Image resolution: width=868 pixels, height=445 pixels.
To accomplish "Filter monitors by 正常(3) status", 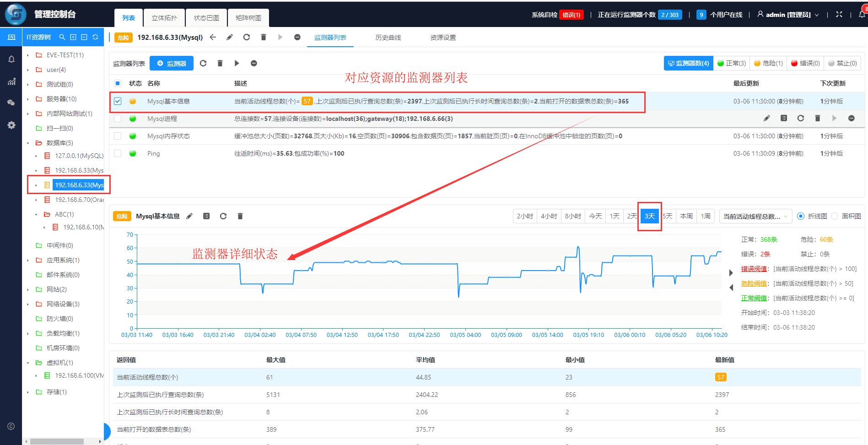I will coord(732,63).
